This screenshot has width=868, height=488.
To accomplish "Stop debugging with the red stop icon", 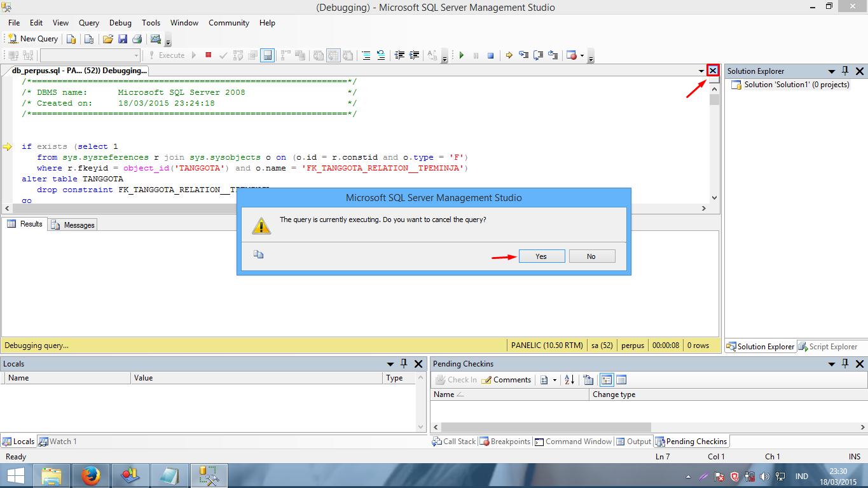I will [x=208, y=55].
